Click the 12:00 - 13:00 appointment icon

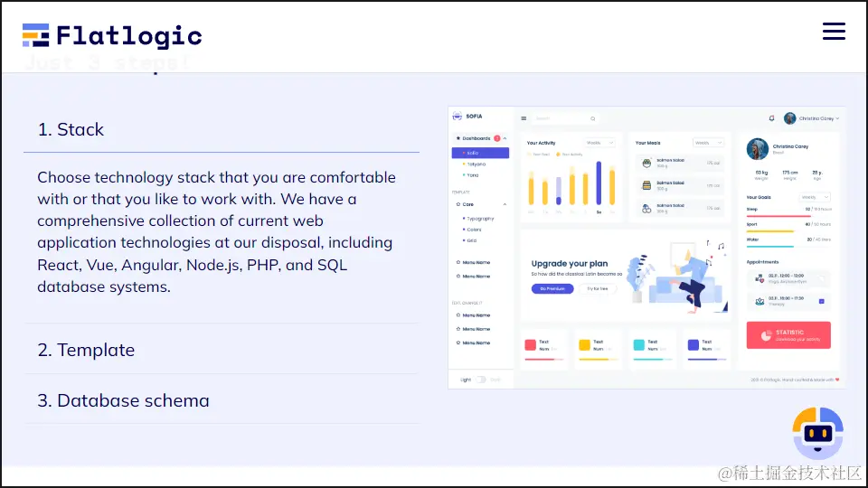(759, 279)
